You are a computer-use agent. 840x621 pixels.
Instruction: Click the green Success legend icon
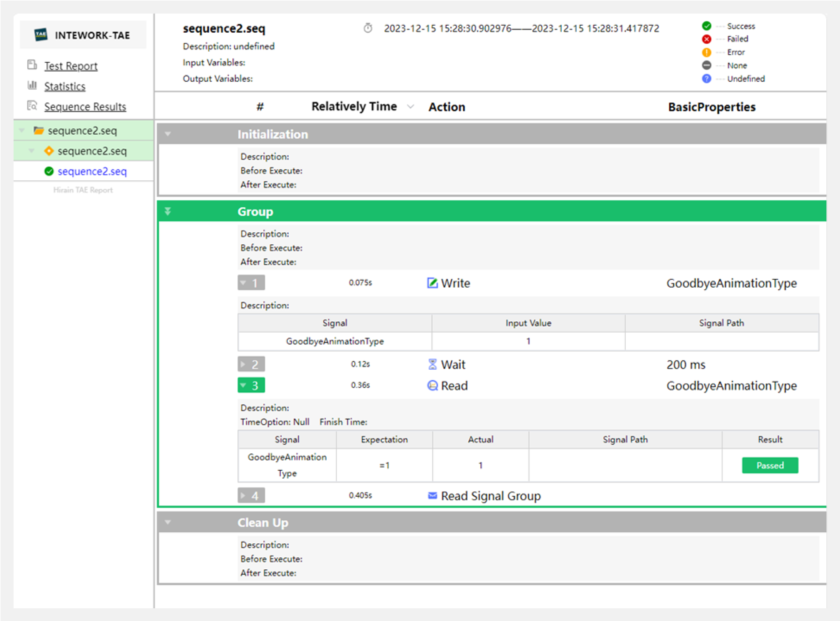point(706,26)
